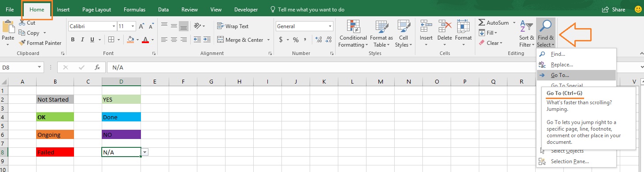644x172 pixels.
Task: Toggle Wrap Text
Action: tap(233, 26)
